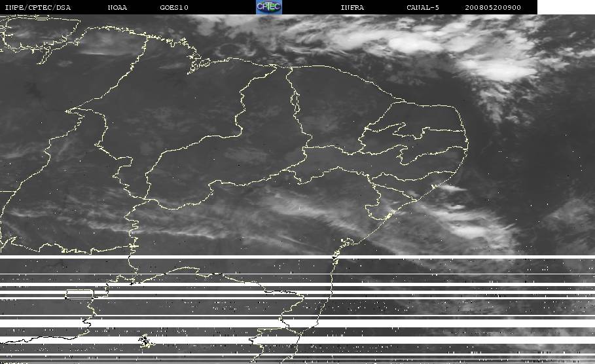Click the INFRA label in header
This screenshot has height=364, width=595.
[353, 8]
